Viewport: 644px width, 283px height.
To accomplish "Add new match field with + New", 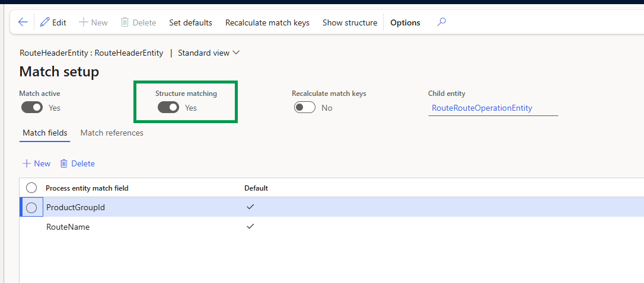I will tap(37, 163).
